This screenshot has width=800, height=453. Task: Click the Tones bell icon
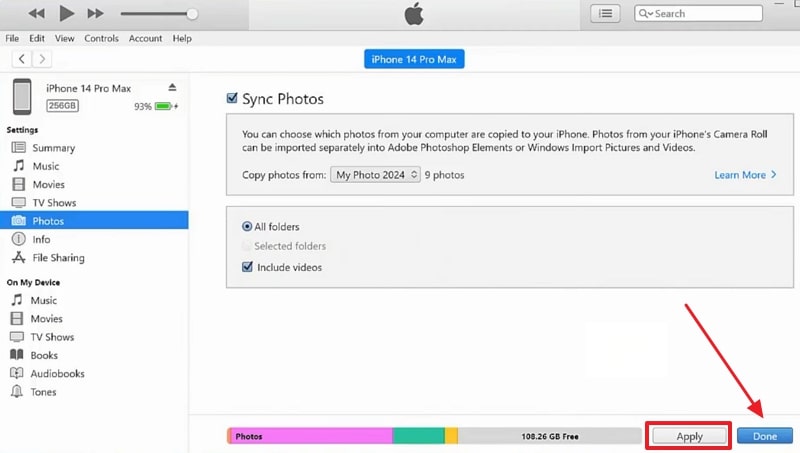tap(17, 391)
